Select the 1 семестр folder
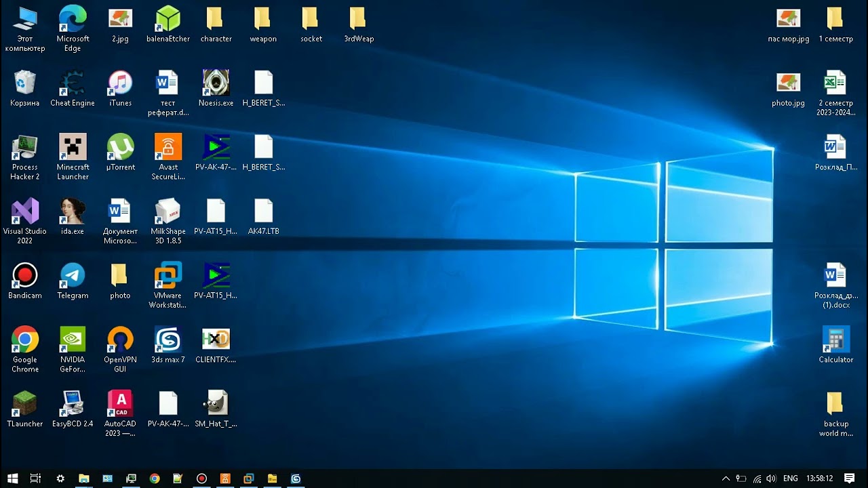This screenshot has width=868, height=488. pos(835,24)
